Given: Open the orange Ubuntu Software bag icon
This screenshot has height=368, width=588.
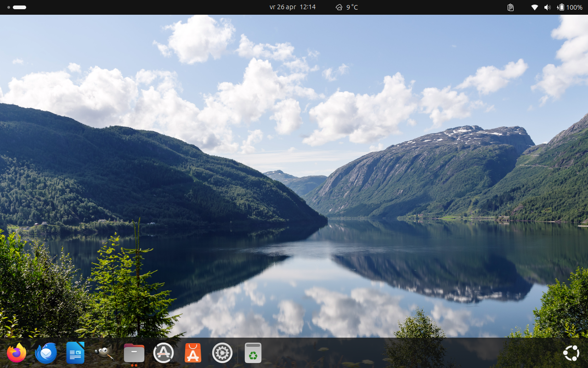Looking at the screenshot, I should [x=193, y=353].
